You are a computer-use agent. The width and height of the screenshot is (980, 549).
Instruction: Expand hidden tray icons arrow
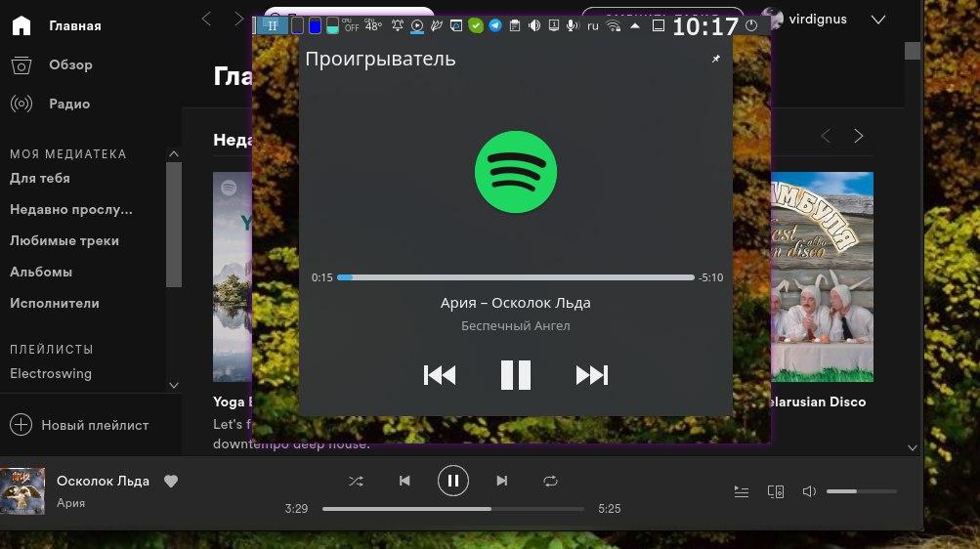click(635, 25)
